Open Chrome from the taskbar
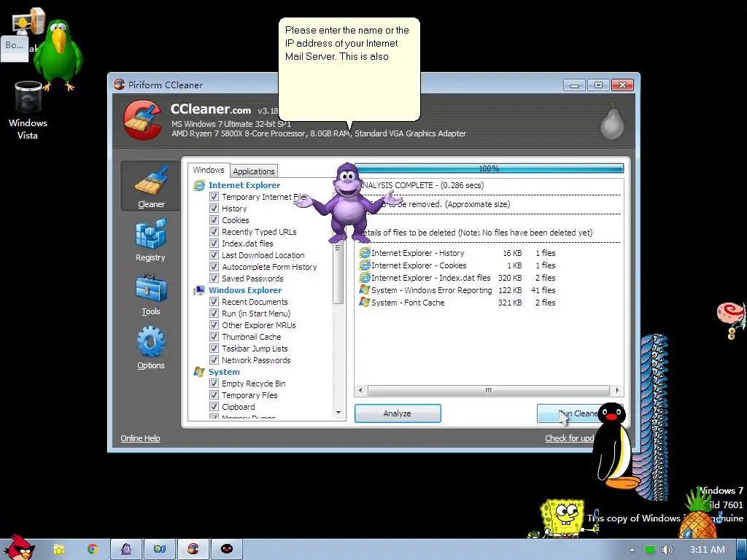The width and height of the screenshot is (747, 560). [92, 549]
